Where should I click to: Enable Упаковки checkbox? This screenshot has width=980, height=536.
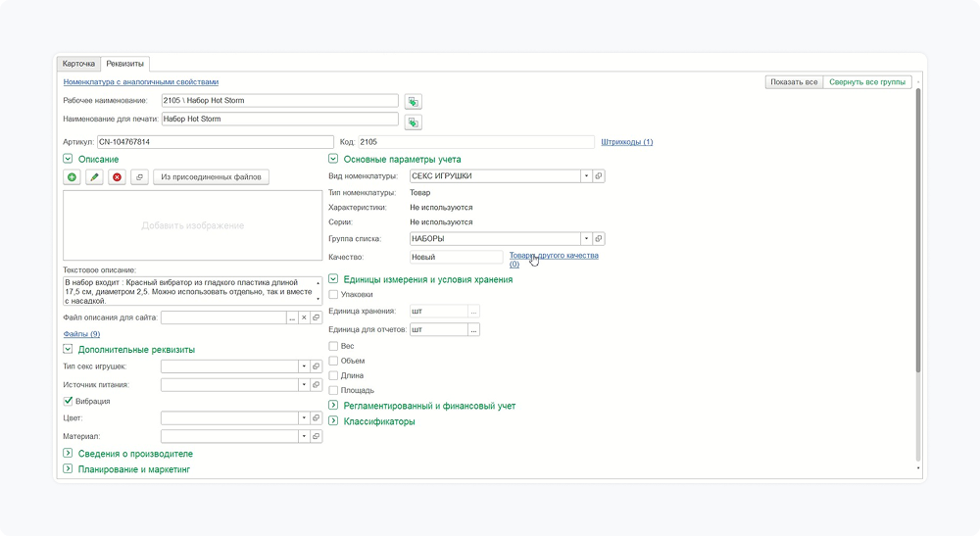point(333,294)
